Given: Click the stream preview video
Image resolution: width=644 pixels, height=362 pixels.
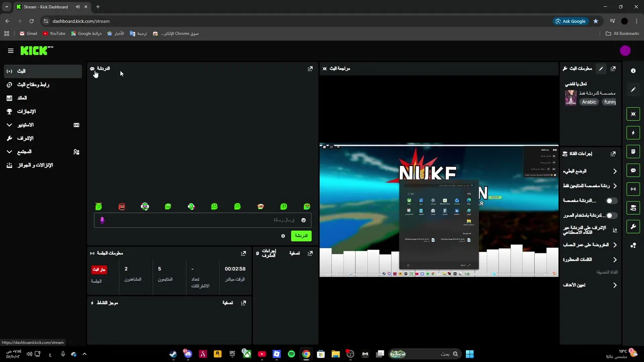Looking at the screenshot, I should (439, 210).
